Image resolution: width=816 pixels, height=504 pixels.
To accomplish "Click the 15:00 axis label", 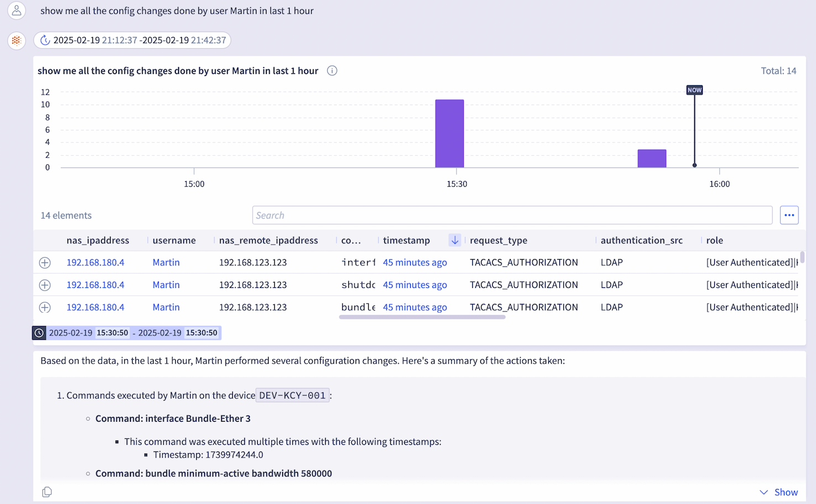I will coord(194,184).
